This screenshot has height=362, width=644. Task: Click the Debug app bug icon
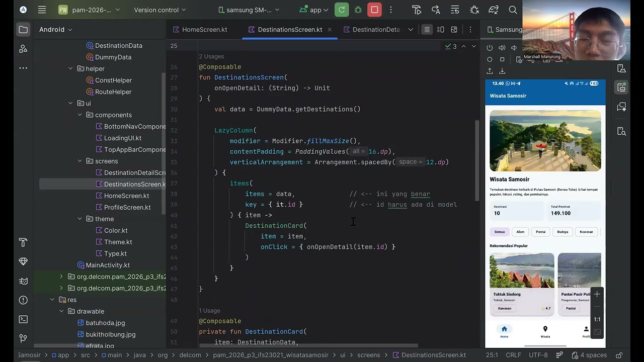point(358,10)
